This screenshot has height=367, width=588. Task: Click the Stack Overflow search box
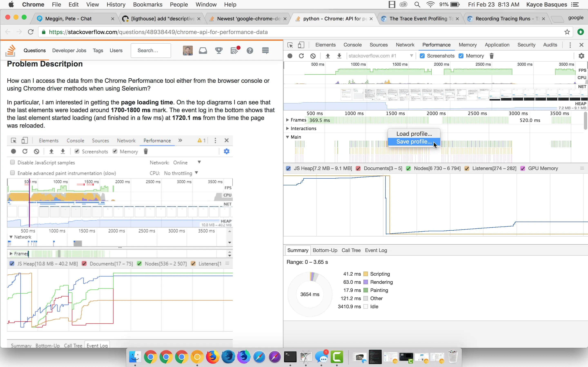click(x=151, y=51)
